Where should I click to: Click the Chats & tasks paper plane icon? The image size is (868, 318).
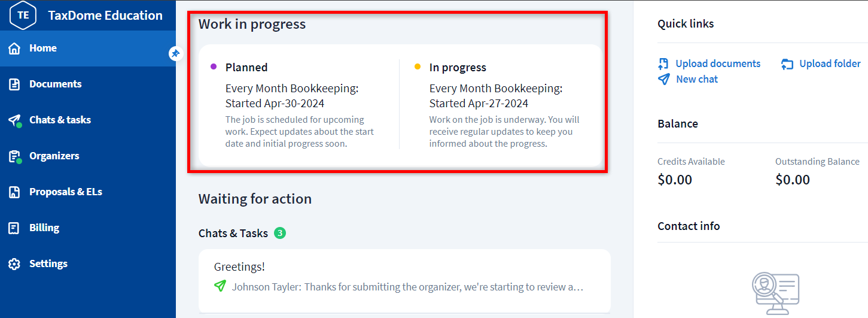(14, 120)
